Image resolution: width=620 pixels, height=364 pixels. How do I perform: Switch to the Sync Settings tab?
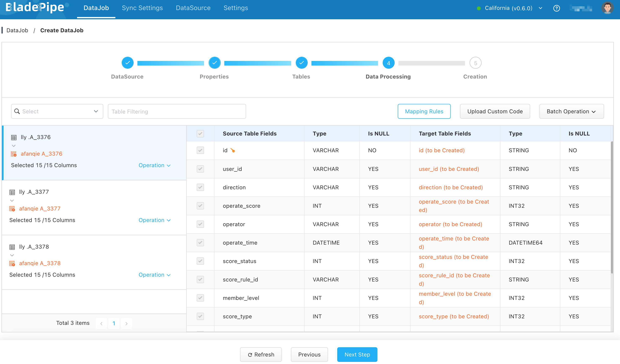click(142, 8)
